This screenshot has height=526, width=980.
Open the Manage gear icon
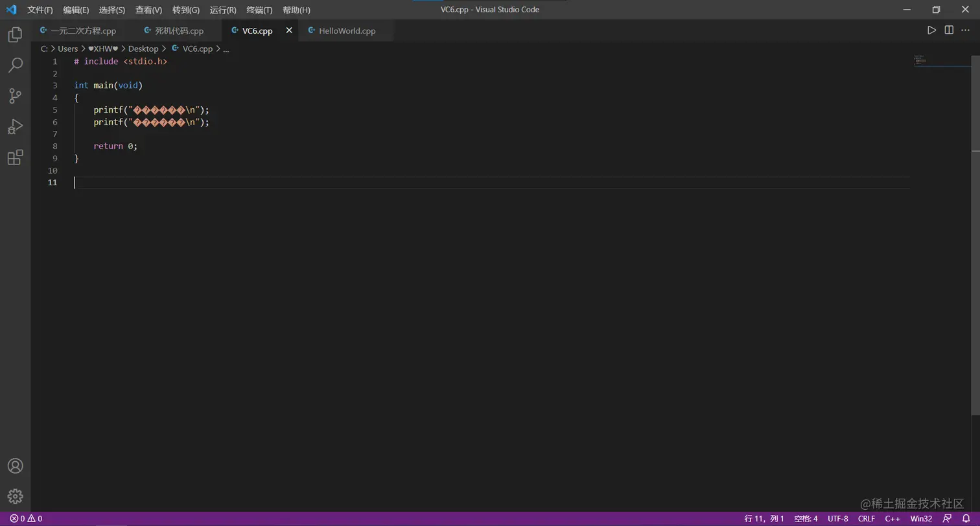(x=15, y=496)
